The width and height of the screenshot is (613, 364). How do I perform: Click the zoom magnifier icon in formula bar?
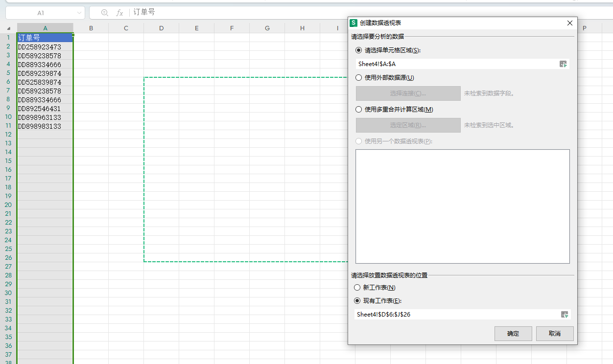(x=104, y=13)
